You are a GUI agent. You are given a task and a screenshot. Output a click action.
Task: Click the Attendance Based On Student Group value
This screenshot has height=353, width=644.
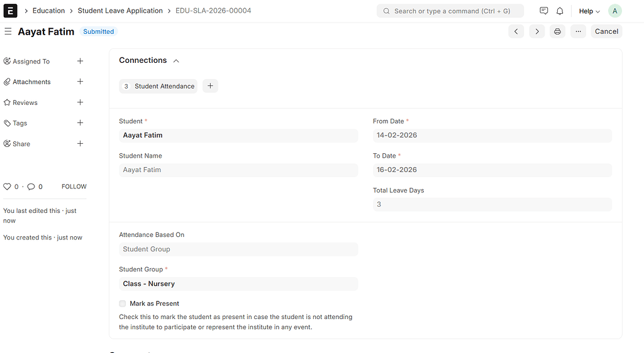pyautogui.click(x=238, y=249)
